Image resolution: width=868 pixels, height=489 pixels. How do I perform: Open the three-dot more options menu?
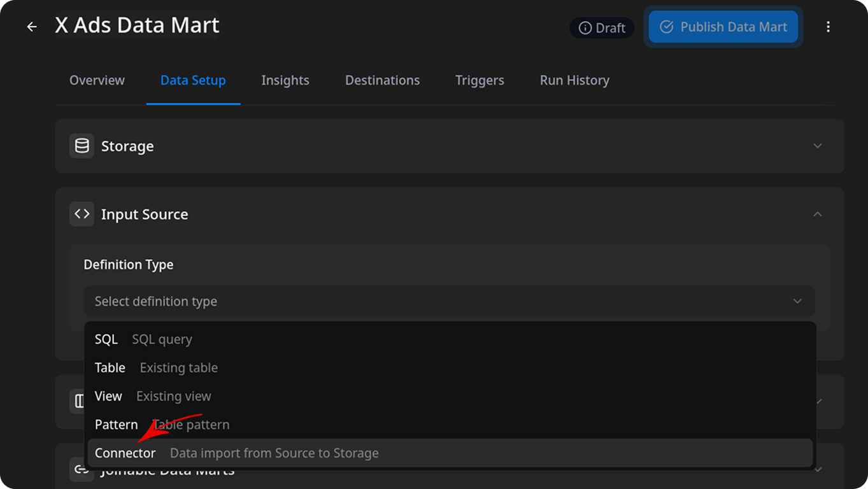[x=828, y=27]
